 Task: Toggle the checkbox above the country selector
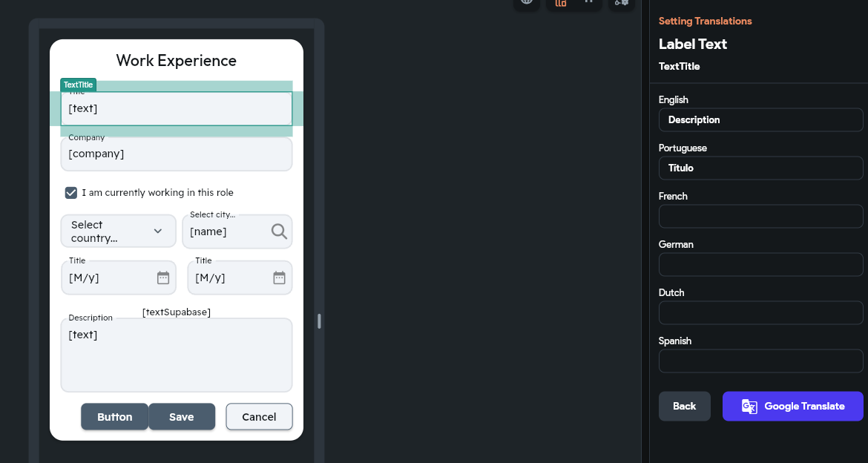pos(70,192)
